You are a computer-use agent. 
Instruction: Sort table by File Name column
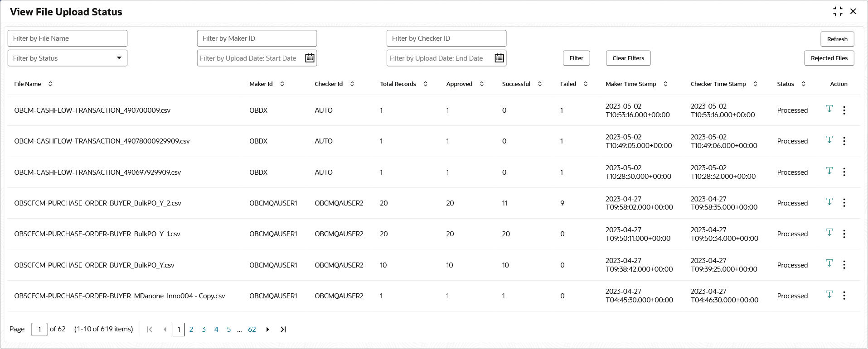pos(50,84)
